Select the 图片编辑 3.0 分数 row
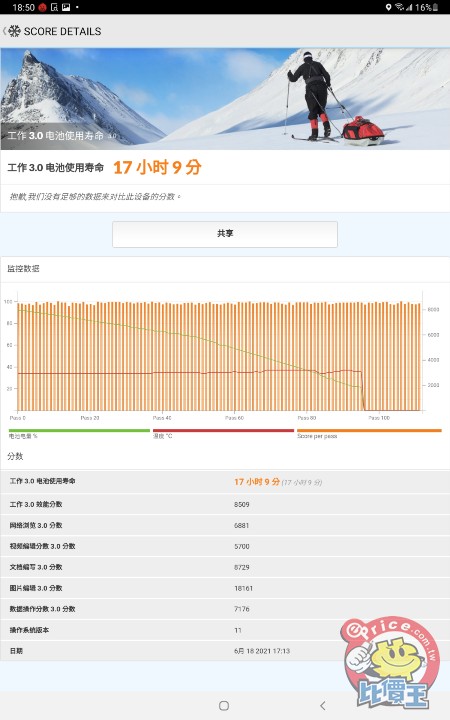The image size is (450, 720). coord(225,588)
